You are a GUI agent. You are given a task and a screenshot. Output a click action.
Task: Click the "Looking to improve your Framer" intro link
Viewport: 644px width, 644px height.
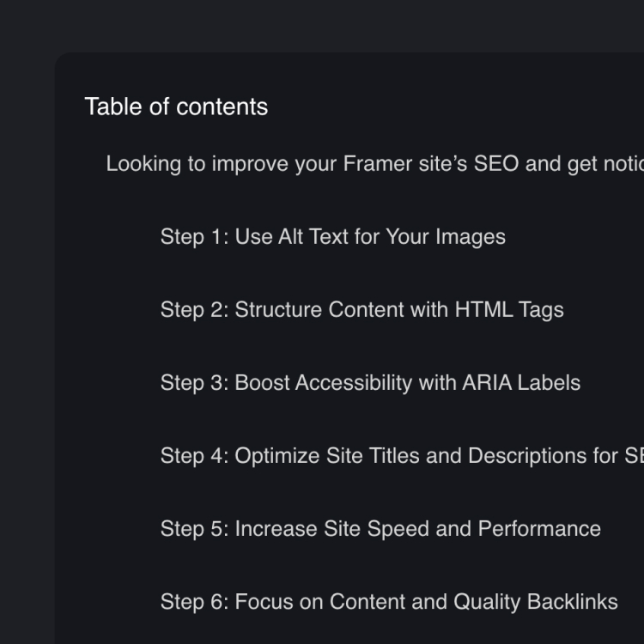(374, 163)
